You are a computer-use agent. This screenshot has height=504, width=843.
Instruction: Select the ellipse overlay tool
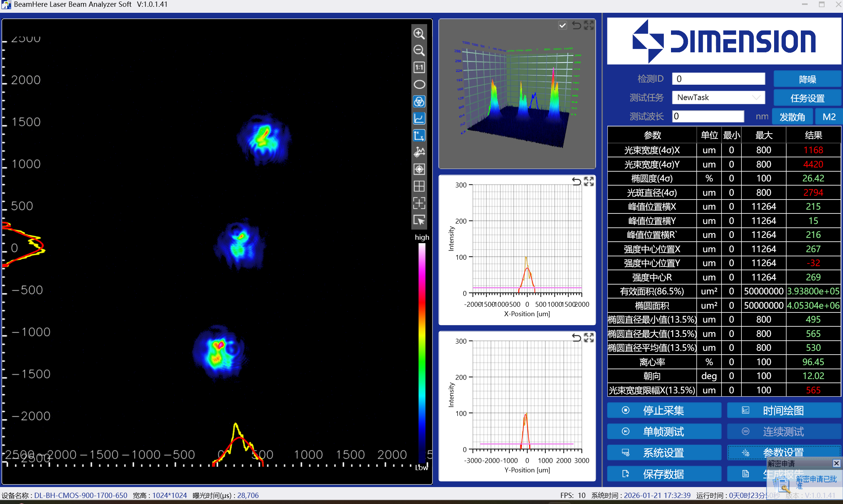coord(419,84)
